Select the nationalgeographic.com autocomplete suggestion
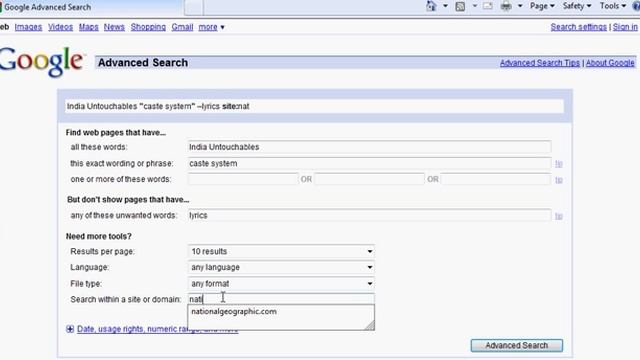 click(x=234, y=311)
